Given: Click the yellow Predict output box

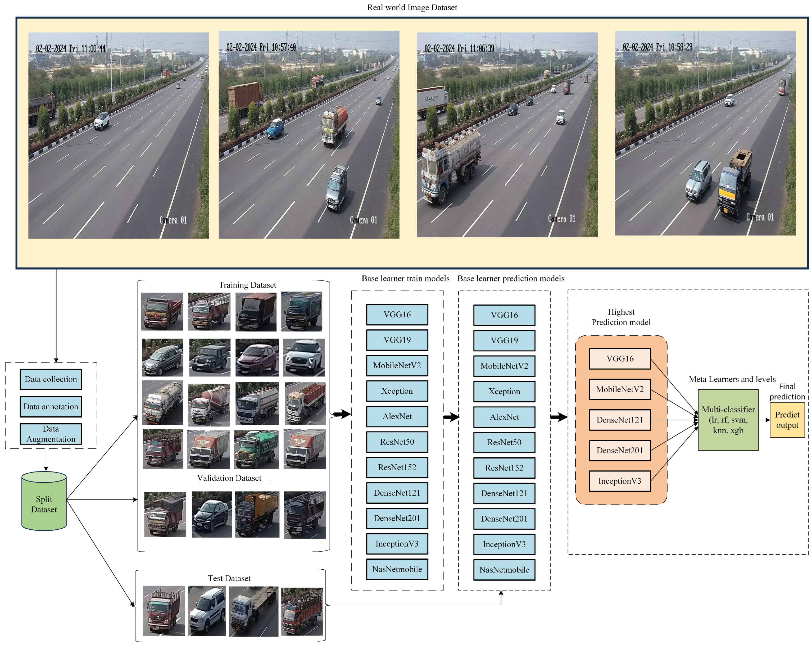Looking at the screenshot, I should [787, 420].
